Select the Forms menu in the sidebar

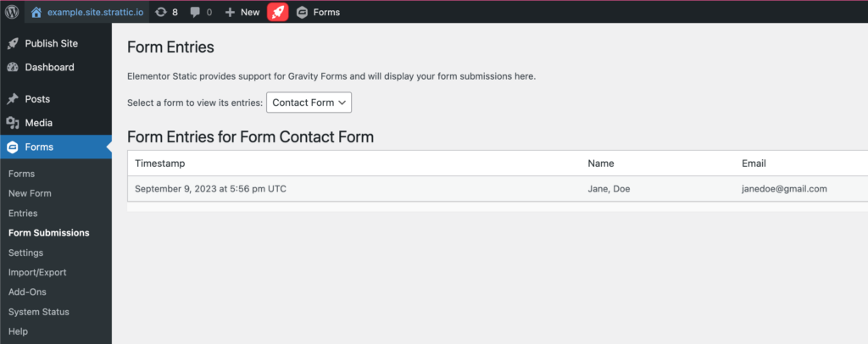[x=56, y=147]
